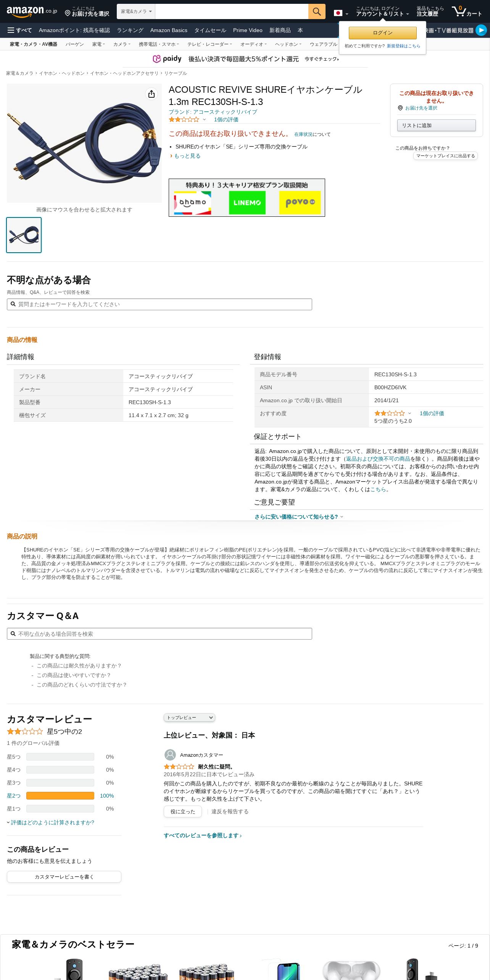Expand もっと見る under product bullets
The height and width of the screenshot is (980, 490).
(x=185, y=156)
